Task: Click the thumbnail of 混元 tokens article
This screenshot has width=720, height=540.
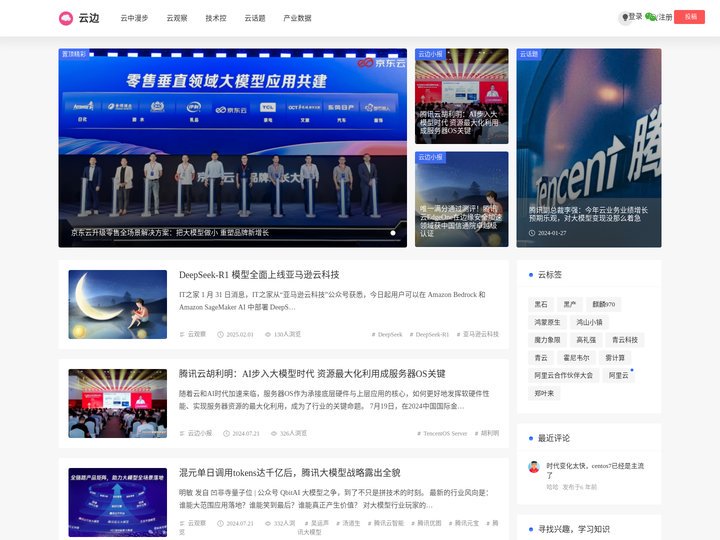Action: point(118,502)
